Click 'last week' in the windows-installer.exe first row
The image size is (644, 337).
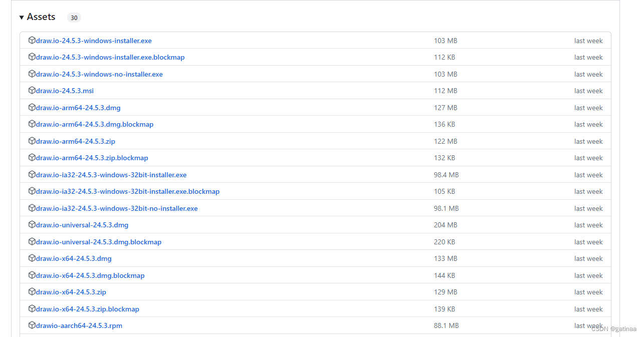click(588, 41)
